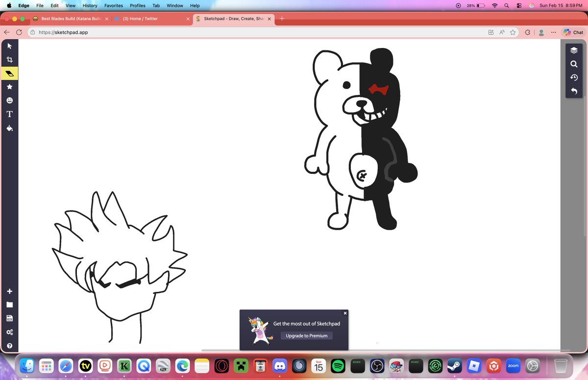This screenshot has width=588, height=380.
Task: Reload the Sketchpad page
Action: click(x=19, y=32)
